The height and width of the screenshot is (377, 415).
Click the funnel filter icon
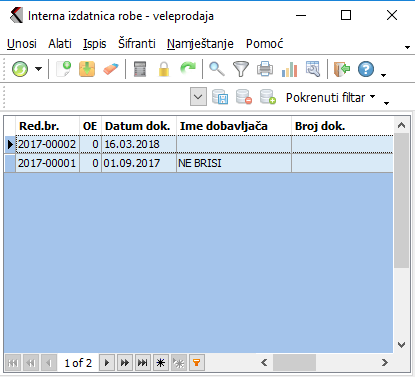tap(241, 69)
